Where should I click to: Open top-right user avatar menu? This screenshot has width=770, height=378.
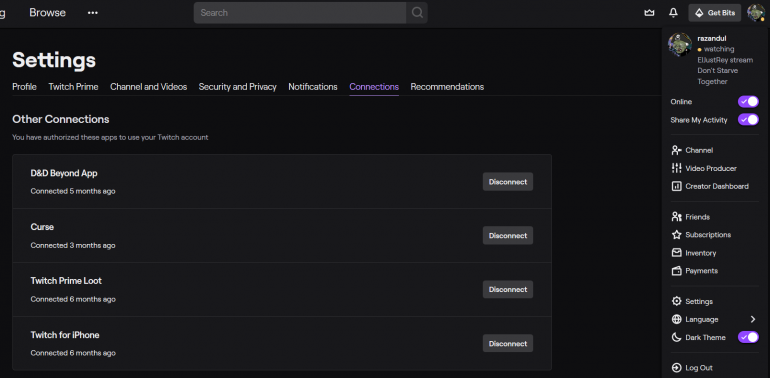pyautogui.click(x=756, y=13)
